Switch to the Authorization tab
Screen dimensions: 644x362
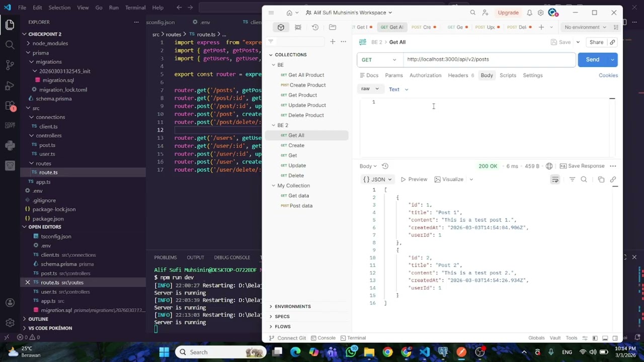(425, 75)
